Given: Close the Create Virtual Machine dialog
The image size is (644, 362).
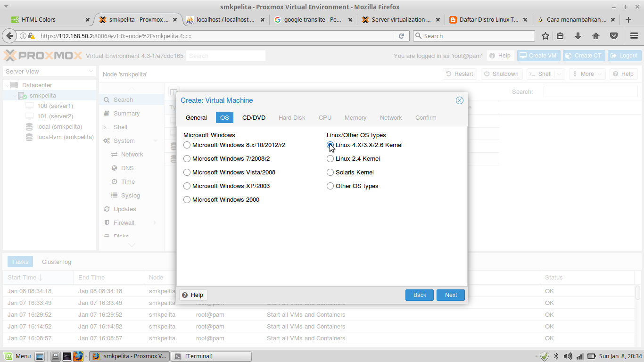Looking at the screenshot, I should (x=460, y=100).
